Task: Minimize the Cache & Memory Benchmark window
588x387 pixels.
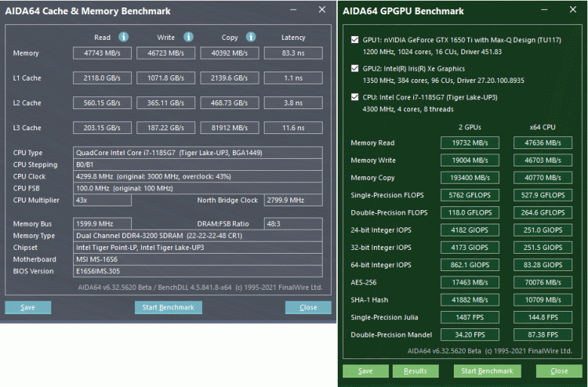Action: pos(295,11)
